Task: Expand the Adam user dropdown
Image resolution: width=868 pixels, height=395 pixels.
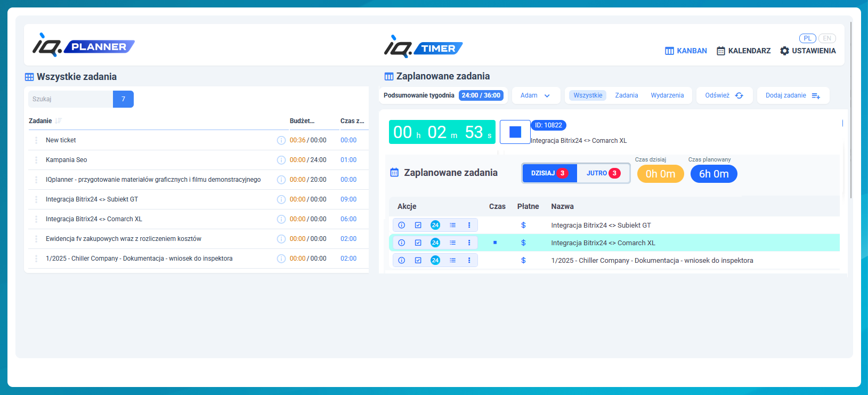Action: tap(536, 95)
